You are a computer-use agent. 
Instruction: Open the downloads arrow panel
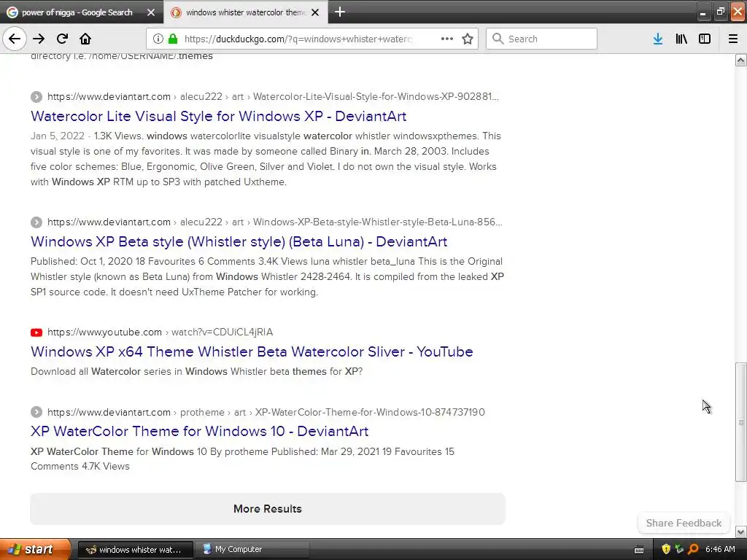(658, 39)
